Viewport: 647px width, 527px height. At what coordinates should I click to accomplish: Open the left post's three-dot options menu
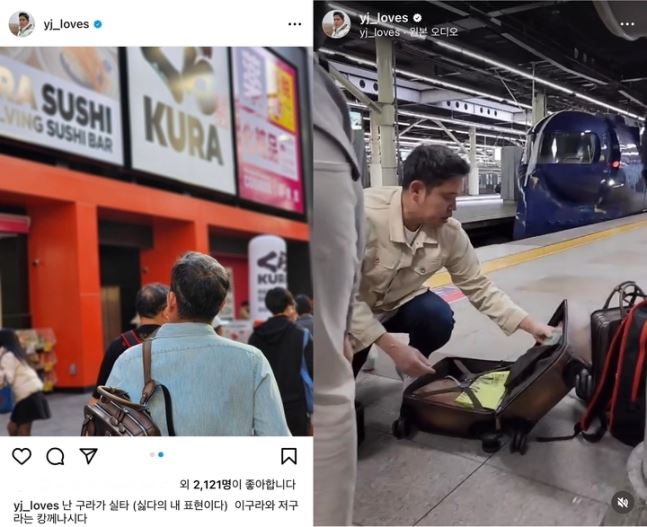point(295,24)
